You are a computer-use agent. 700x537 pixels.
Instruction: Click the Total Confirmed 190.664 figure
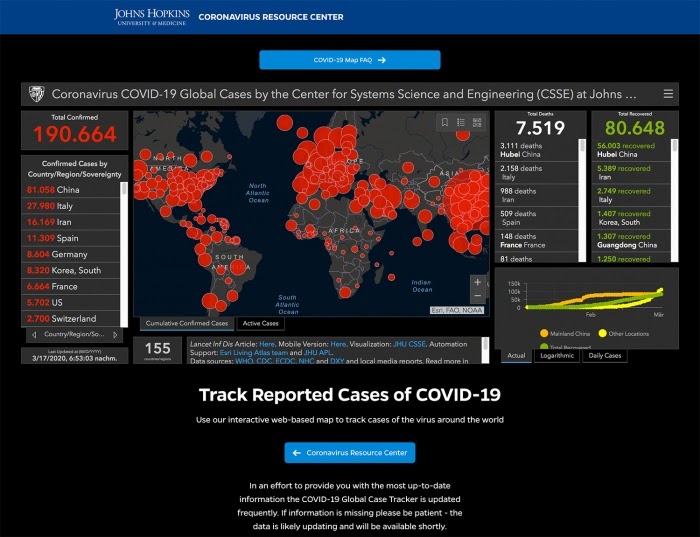point(75,134)
